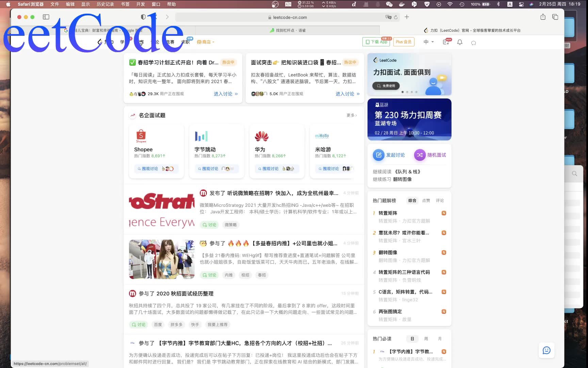This screenshot has height=368, width=588.
Task: Click the 随机面试 shuffle icon
Action: 420,155
